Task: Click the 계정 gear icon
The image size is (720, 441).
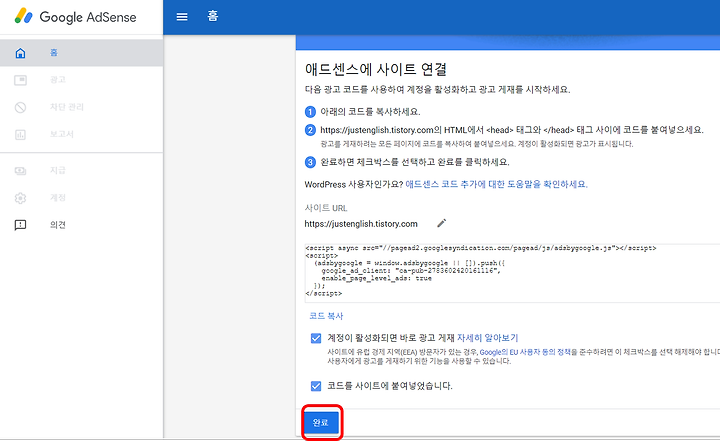Action: click(x=20, y=198)
